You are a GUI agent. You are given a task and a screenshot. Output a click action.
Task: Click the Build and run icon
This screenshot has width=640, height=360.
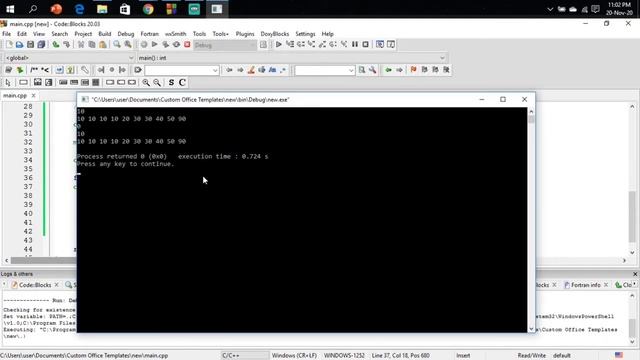point(165,44)
